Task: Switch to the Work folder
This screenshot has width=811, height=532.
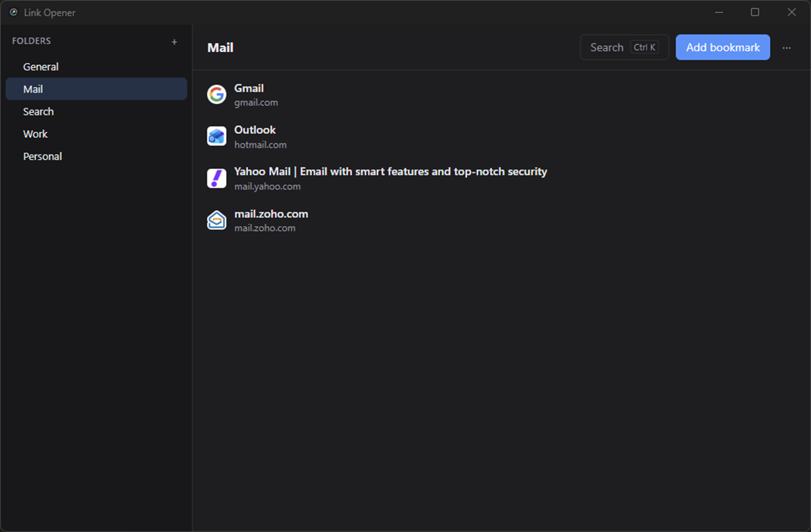Action: point(96,134)
